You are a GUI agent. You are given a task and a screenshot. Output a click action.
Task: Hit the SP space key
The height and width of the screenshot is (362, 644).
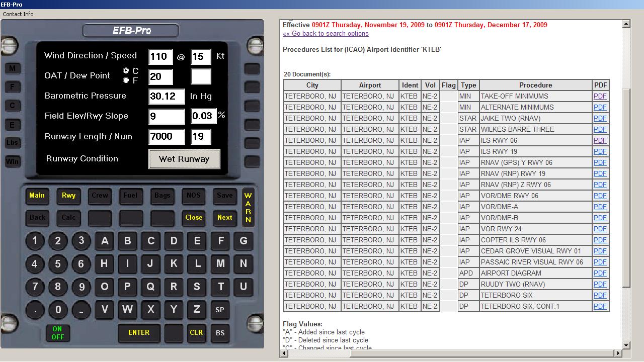(220, 310)
